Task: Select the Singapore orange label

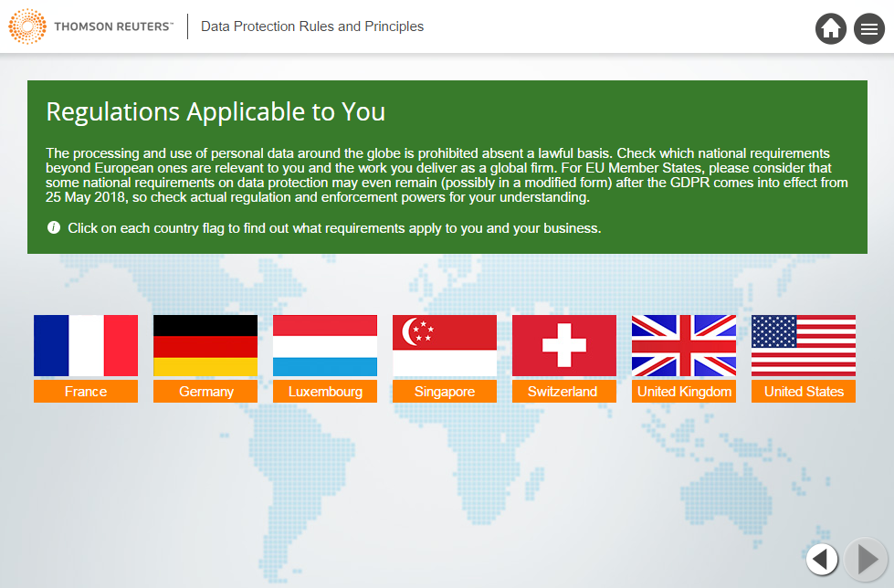Action: [445, 392]
